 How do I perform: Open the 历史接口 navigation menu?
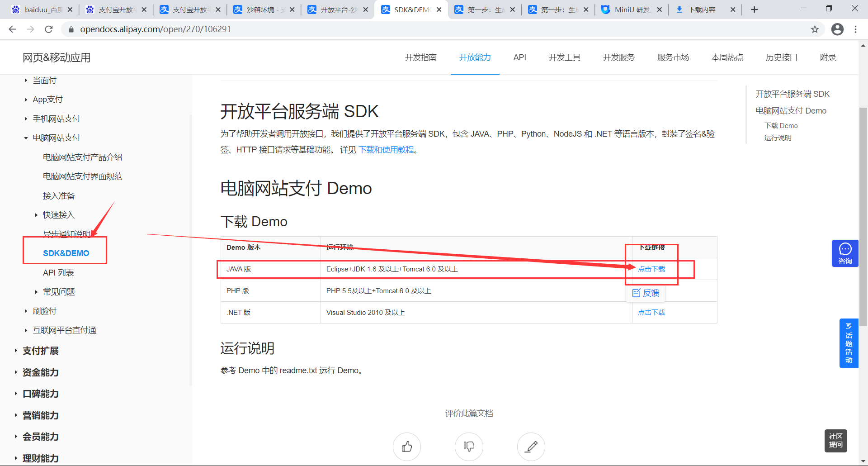(x=782, y=57)
